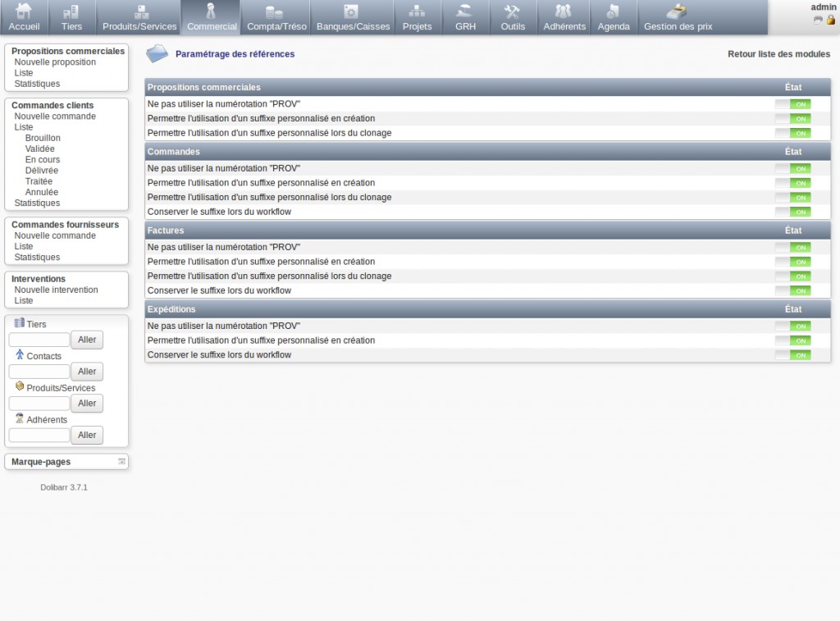Click Aller button for Adhérents search

pyautogui.click(x=87, y=435)
